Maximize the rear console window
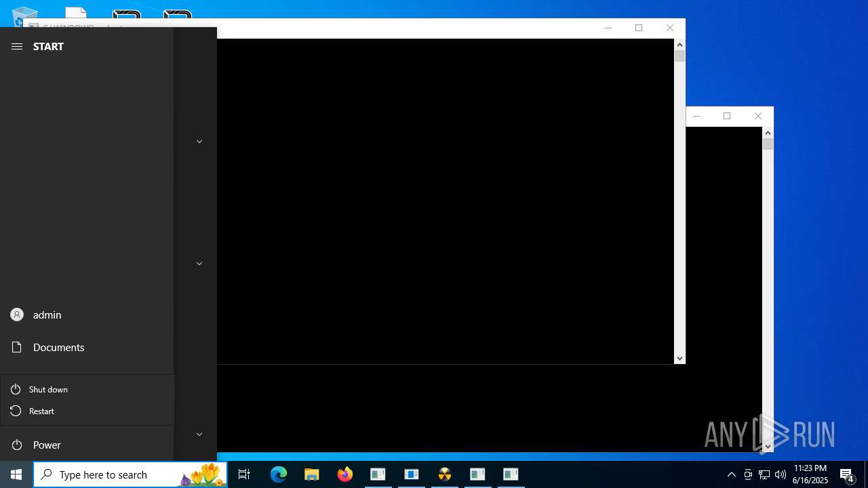Viewport: 868px width, 488px height. [x=727, y=116]
